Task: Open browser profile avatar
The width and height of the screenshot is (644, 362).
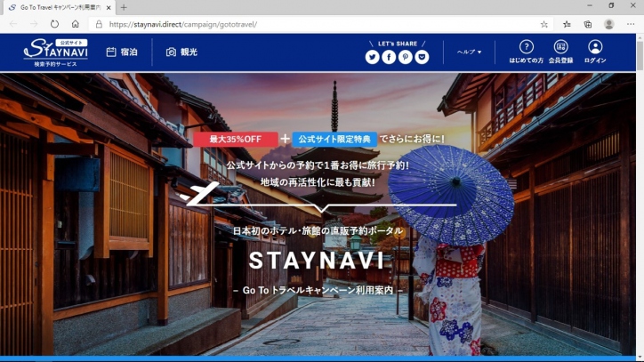Action: point(609,24)
